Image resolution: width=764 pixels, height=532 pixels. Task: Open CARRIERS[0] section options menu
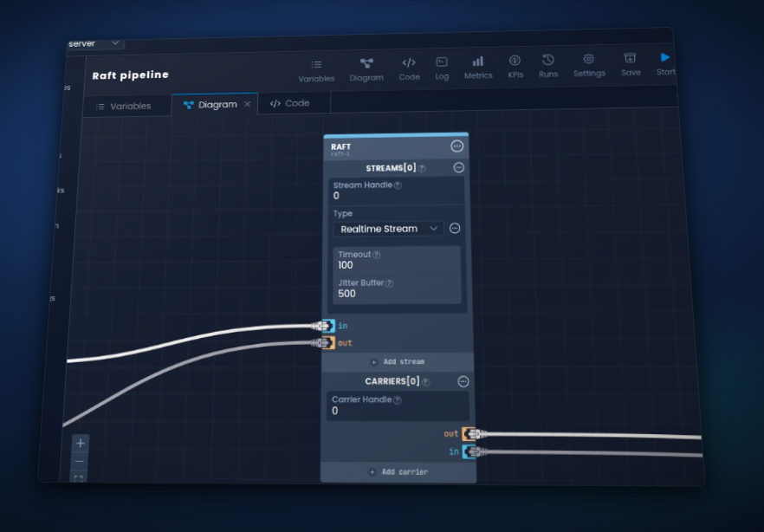(463, 381)
